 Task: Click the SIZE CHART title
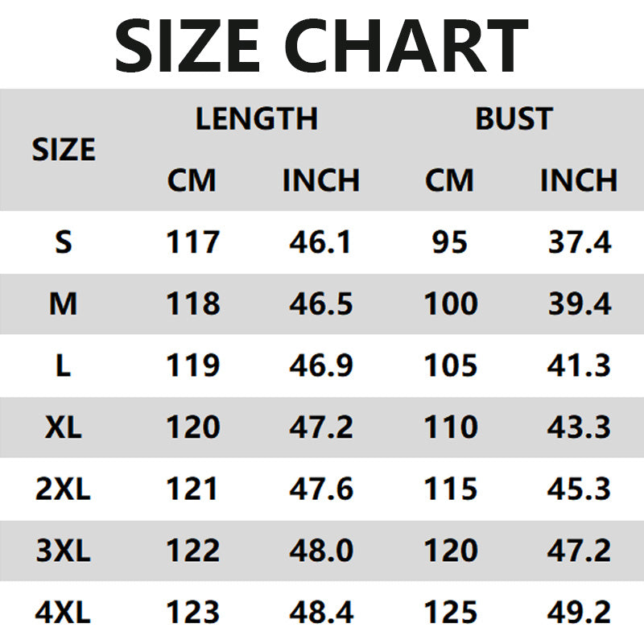(322, 44)
